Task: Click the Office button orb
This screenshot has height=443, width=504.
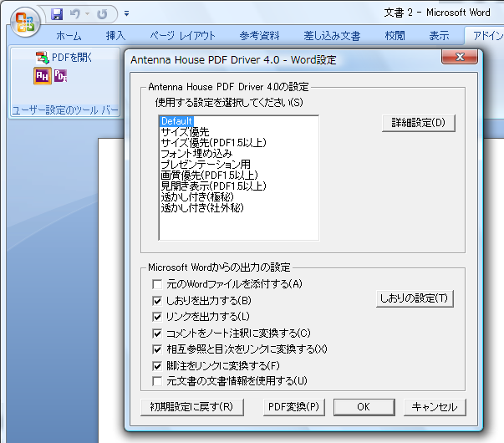Action: pyautogui.click(x=25, y=22)
